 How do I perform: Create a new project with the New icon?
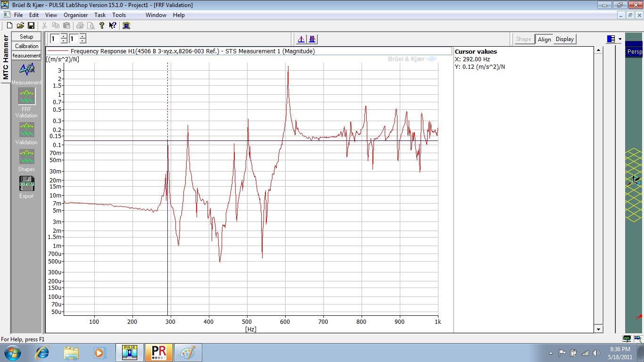[x=9, y=25]
